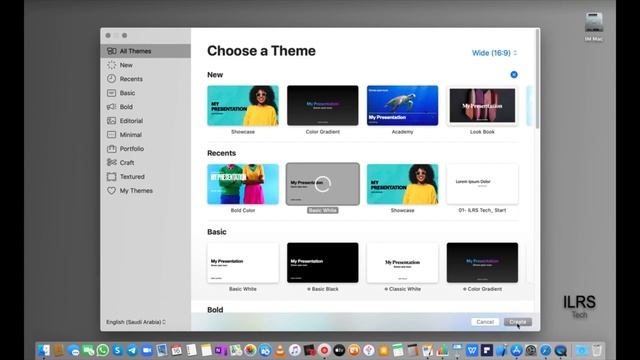Select the Textured category in sidebar
This screenshot has height=360, width=640.
[145, 176]
